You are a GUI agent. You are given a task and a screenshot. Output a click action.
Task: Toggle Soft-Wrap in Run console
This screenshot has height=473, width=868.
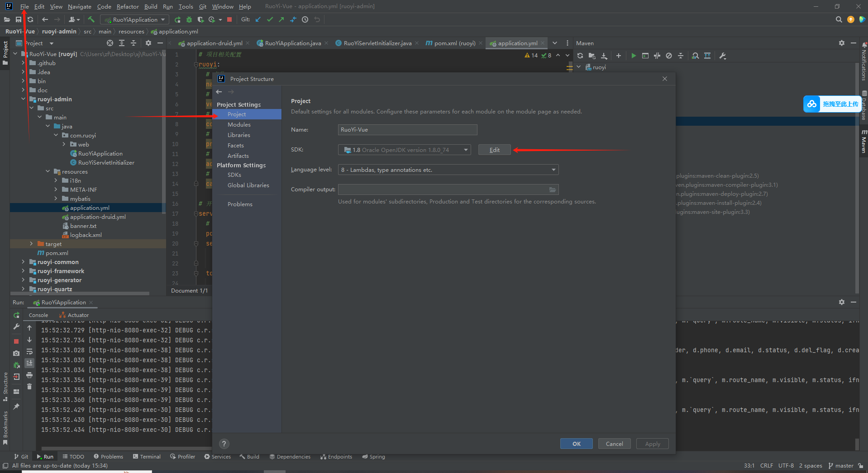point(29,352)
